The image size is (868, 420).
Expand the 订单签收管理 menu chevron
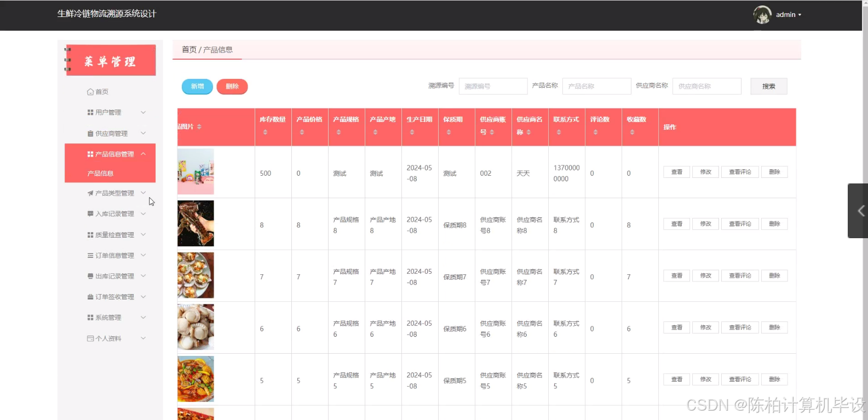[143, 297]
